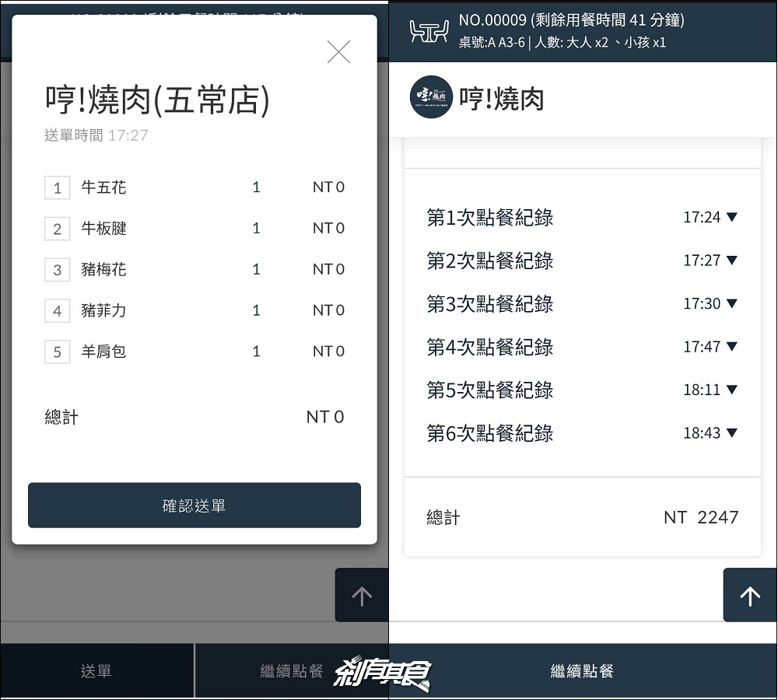Tap 繼續點餐 button on right screen bottom

click(x=582, y=670)
